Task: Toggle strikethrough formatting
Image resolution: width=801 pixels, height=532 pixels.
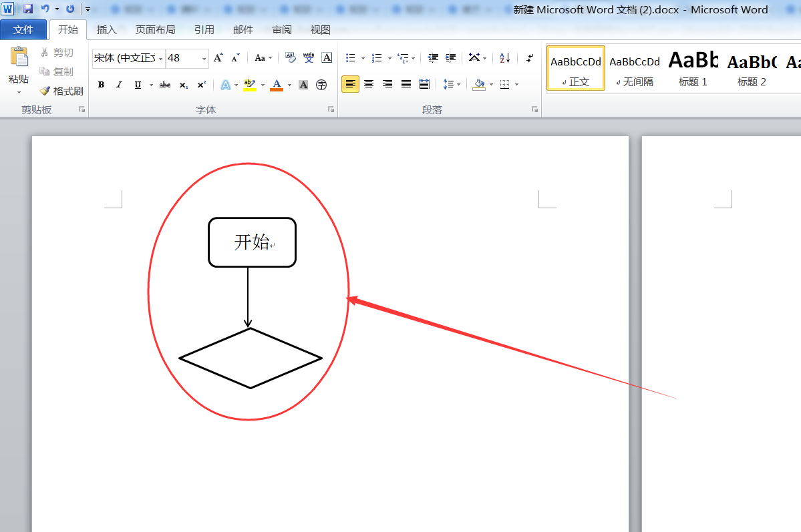Action: 164,85
